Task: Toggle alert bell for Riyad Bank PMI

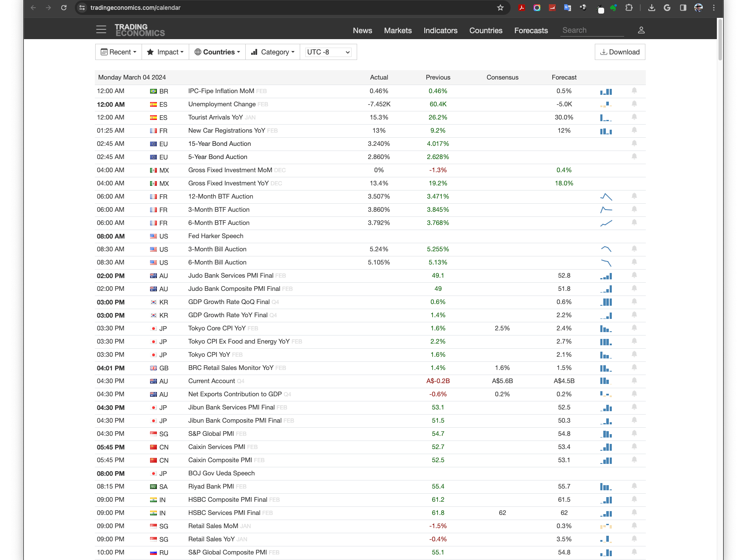Action: [634, 486]
